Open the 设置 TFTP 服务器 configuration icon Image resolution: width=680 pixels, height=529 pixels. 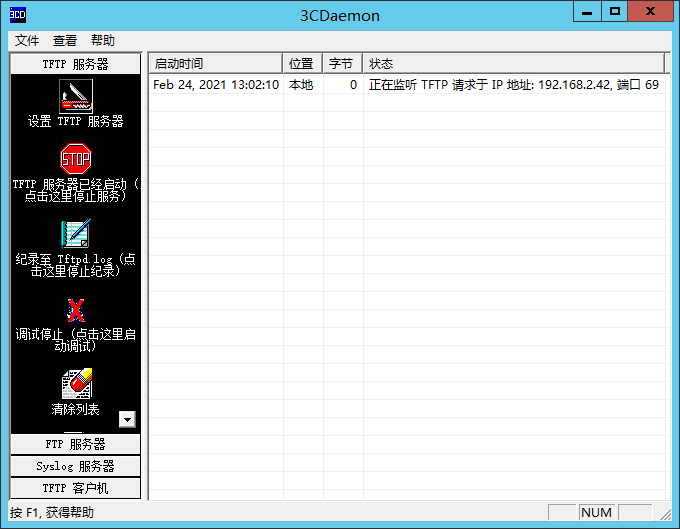[x=76, y=96]
